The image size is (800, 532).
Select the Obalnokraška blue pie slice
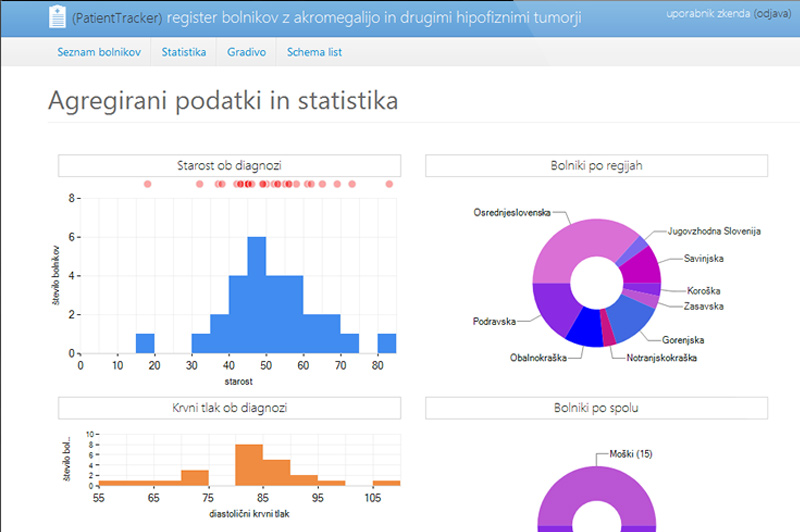(586, 329)
